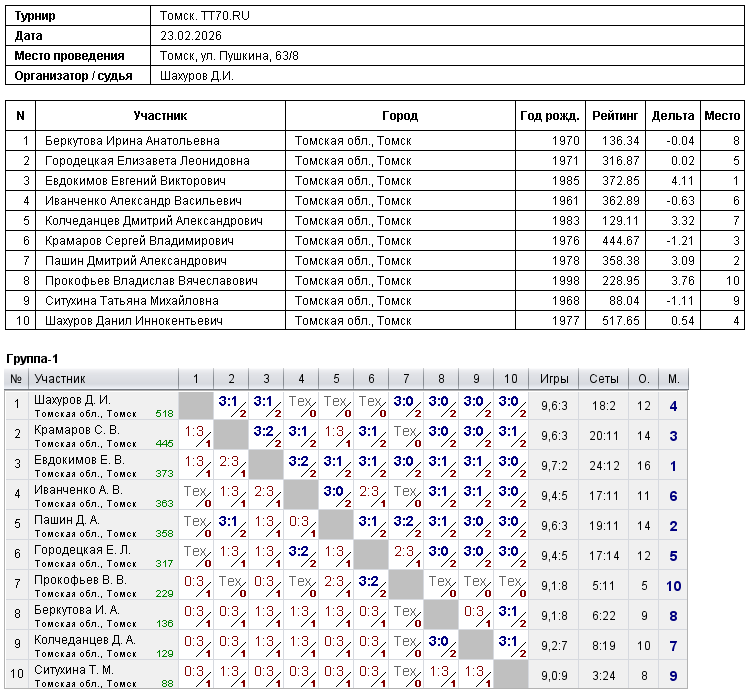
Task: Click the Город column header
Action: [x=400, y=116]
